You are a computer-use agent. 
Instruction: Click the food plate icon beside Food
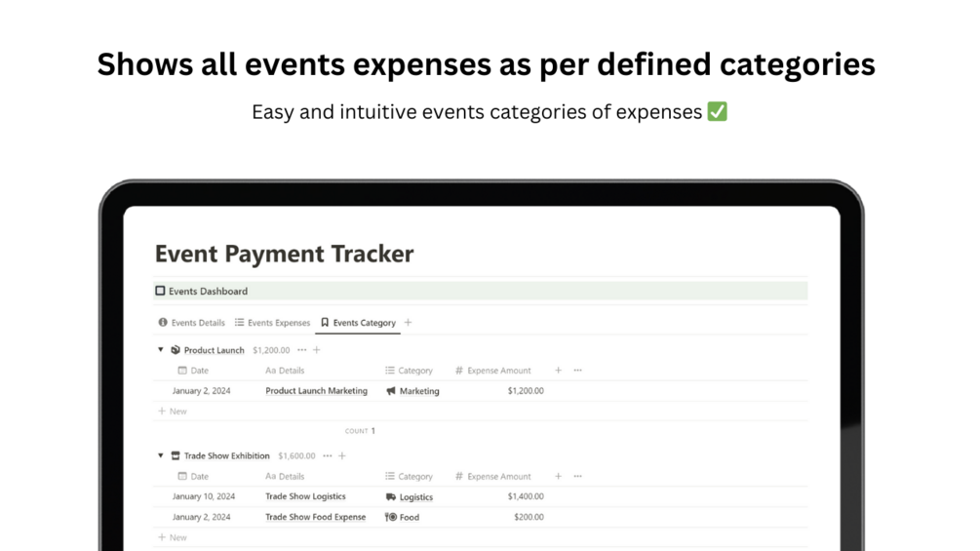click(x=391, y=517)
